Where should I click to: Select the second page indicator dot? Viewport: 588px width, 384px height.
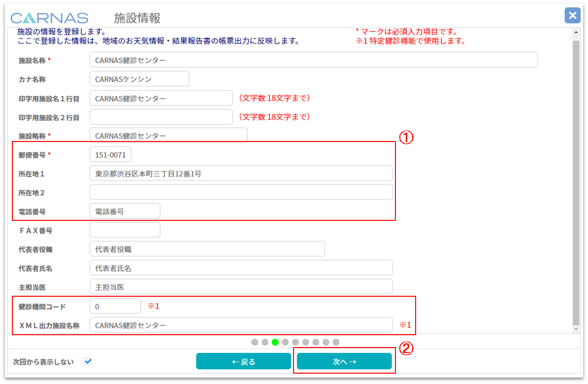coord(265,342)
